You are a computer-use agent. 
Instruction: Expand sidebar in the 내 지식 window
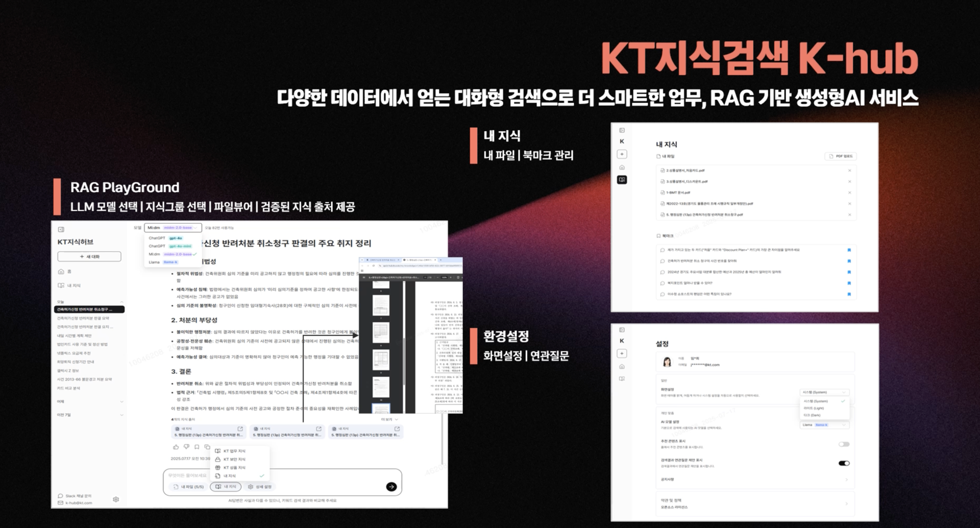point(622,130)
